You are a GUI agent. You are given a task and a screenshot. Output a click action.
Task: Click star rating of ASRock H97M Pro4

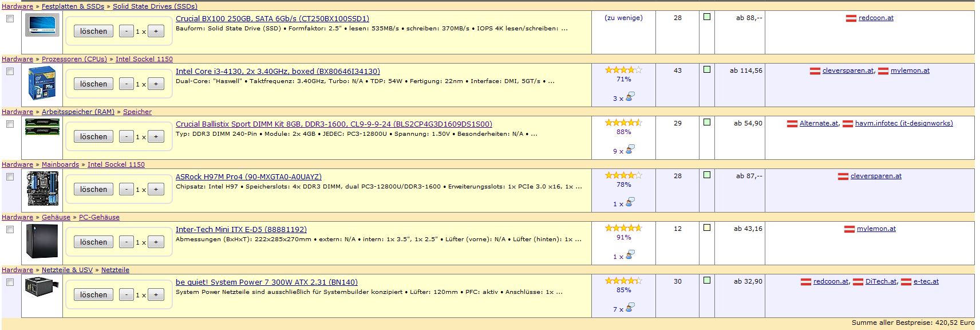click(x=623, y=175)
